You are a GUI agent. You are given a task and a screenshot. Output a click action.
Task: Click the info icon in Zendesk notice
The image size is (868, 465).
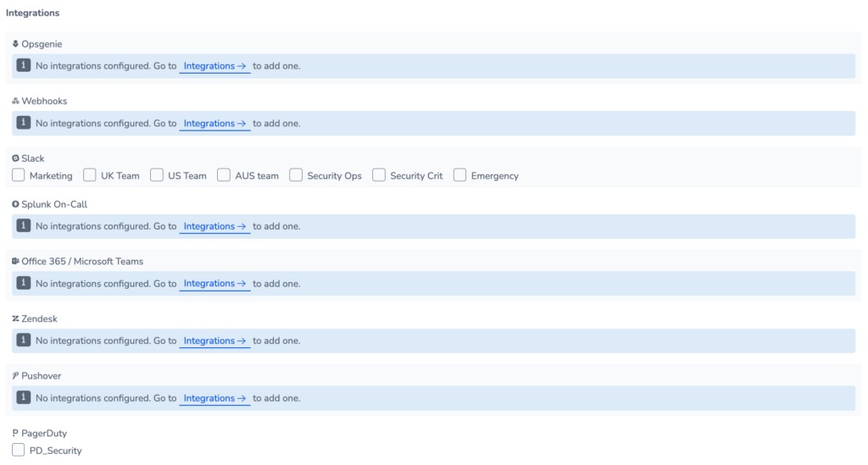click(x=23, y=340)
